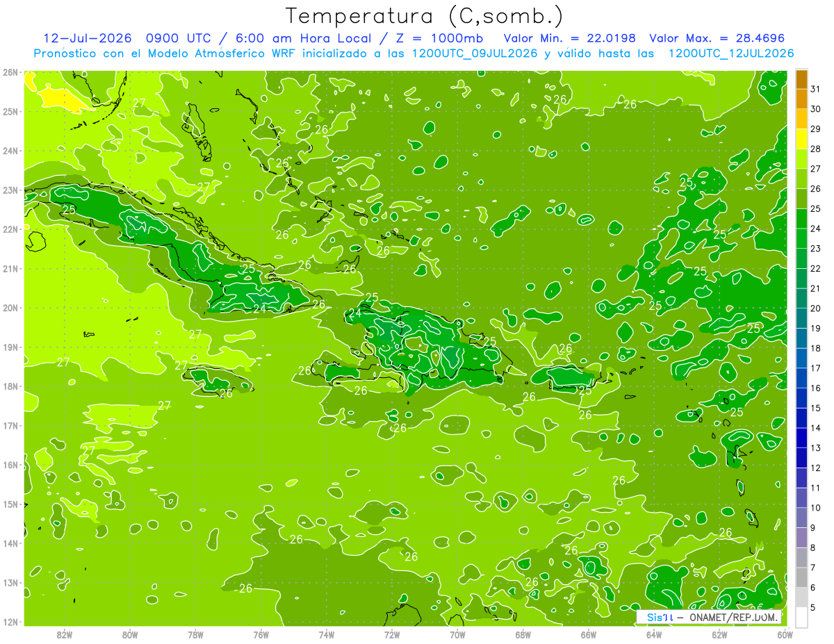Image resolution: width=834 pixels, height=644 pixels.
Task: Click legend value 5 on the color scale
Action: click(813, 607)
